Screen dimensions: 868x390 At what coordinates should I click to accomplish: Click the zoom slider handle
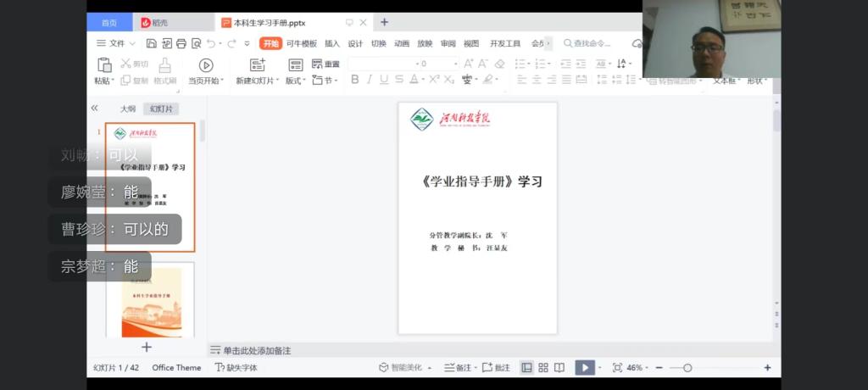[687, 368]
